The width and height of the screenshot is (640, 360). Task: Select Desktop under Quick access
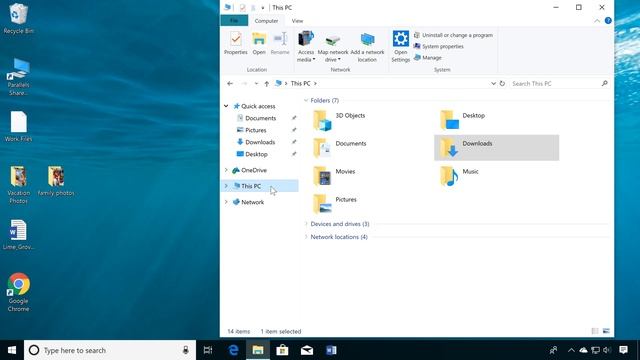pyautogui.click(x=256, y=154)
